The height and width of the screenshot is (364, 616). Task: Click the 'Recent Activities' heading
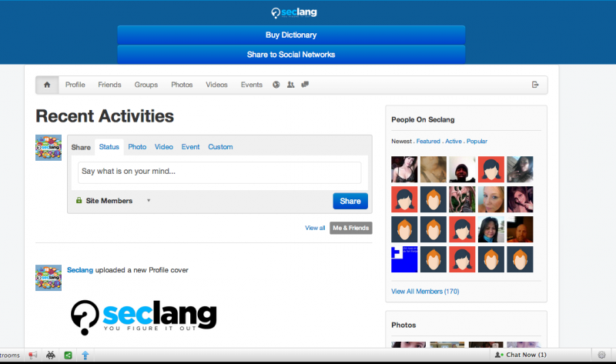[x=105, y=116]
